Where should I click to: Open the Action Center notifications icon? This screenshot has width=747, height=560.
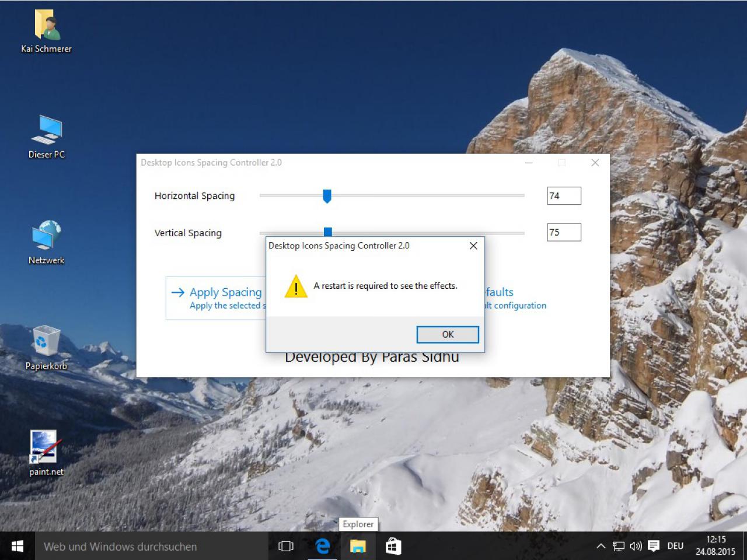[654, 547]
